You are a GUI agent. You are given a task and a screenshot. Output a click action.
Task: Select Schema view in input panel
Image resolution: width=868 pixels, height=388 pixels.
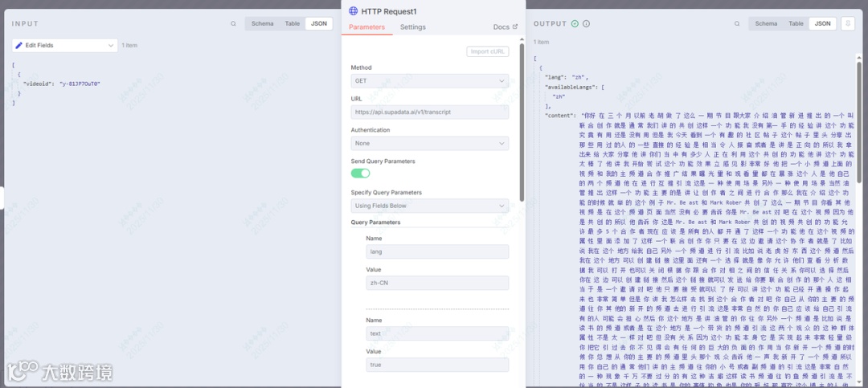(262, 24)
